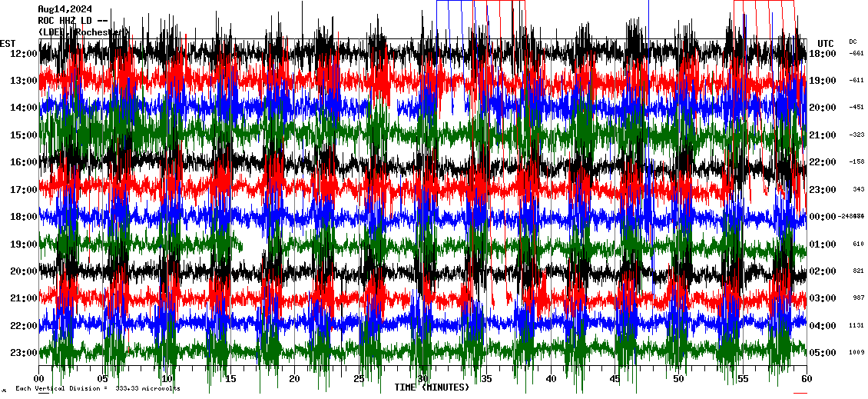Click the vertical division microvolts scale text

click(98, 389)
